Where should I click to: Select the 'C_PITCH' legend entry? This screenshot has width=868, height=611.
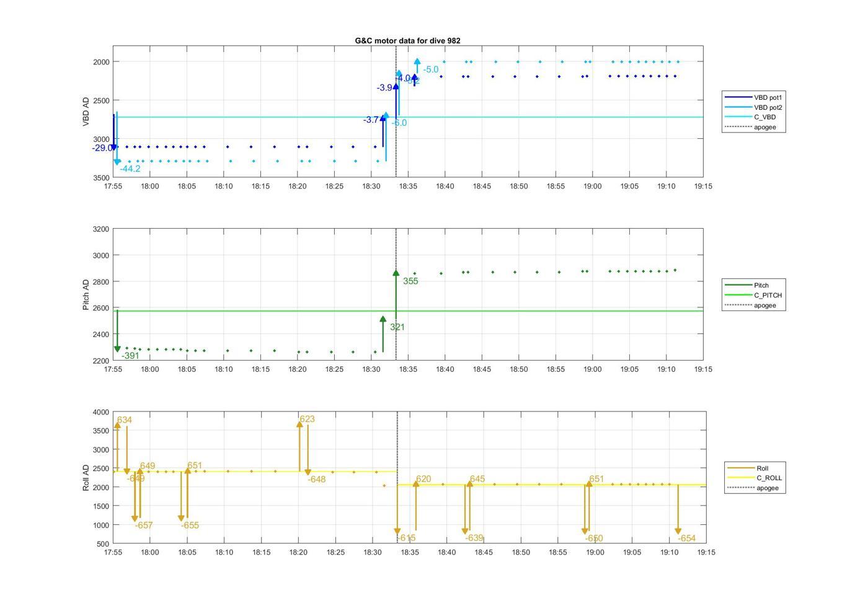pos(754,296)
